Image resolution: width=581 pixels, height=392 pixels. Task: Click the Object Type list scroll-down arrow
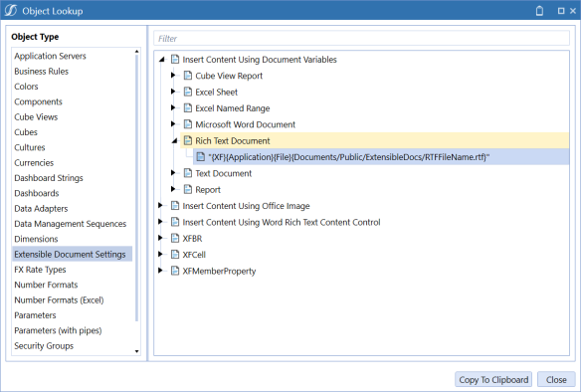pyautogui.click(x=137, y=351)
